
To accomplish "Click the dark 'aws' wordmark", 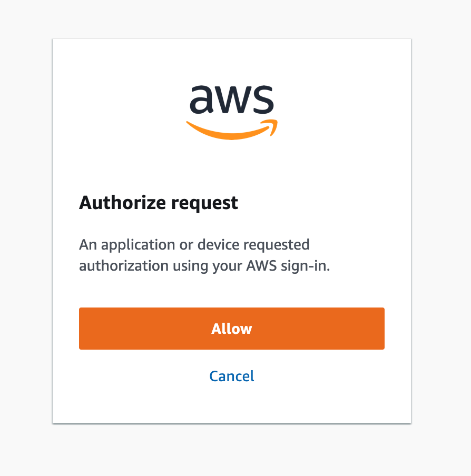I will pos(232,100).
